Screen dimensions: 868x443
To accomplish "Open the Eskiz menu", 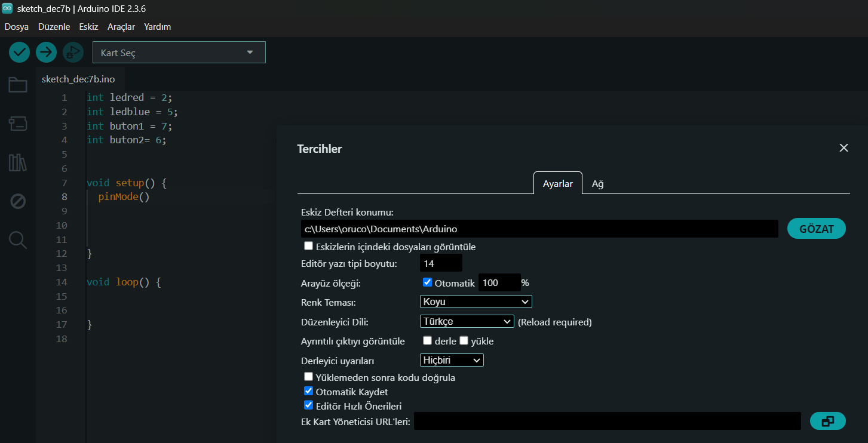I will coord(88,27).
